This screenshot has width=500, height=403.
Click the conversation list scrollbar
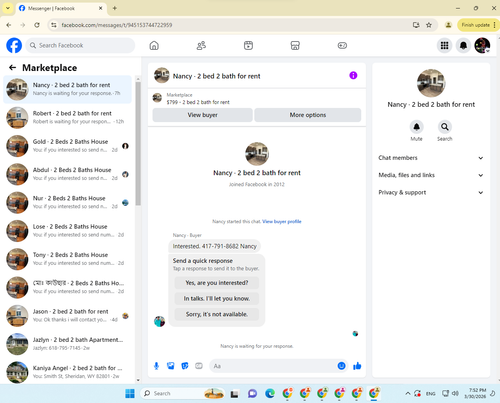point(138,143)
